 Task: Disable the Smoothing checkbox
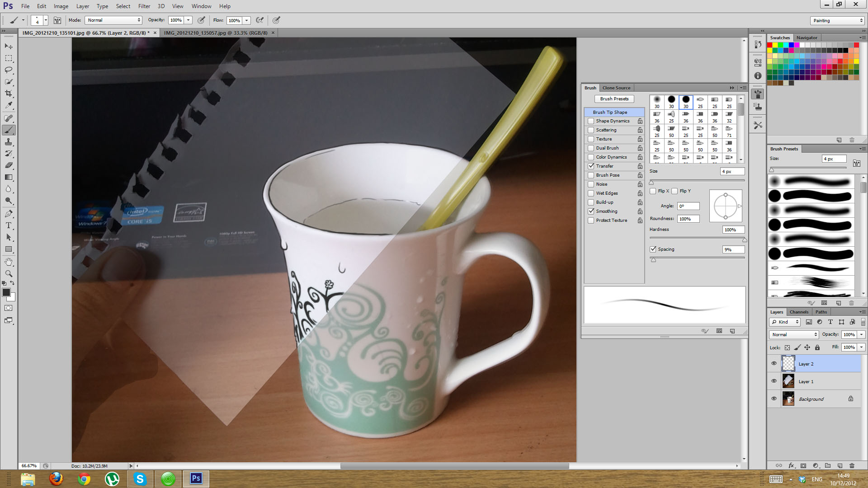591,211
